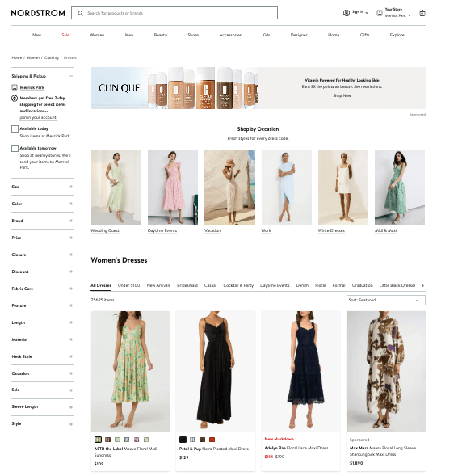Image resolution: width=458 pixels, height=476 pixels.
Task: Open the Your Store Merrick Park dropdown
Action: [x=398, y=12]
